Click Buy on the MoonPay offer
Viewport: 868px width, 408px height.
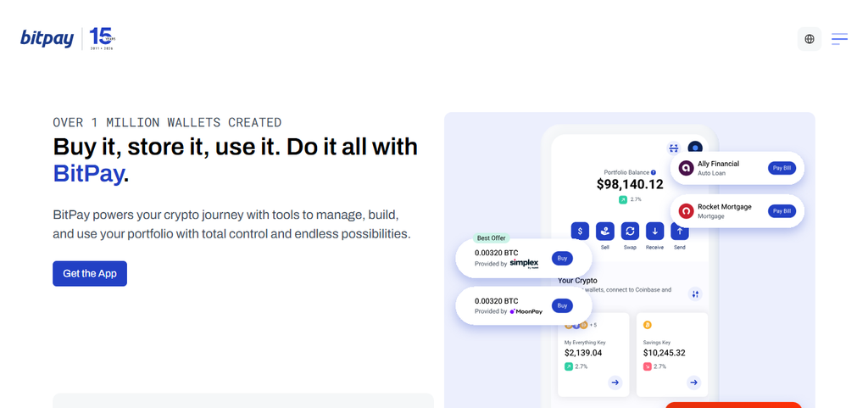563,305
